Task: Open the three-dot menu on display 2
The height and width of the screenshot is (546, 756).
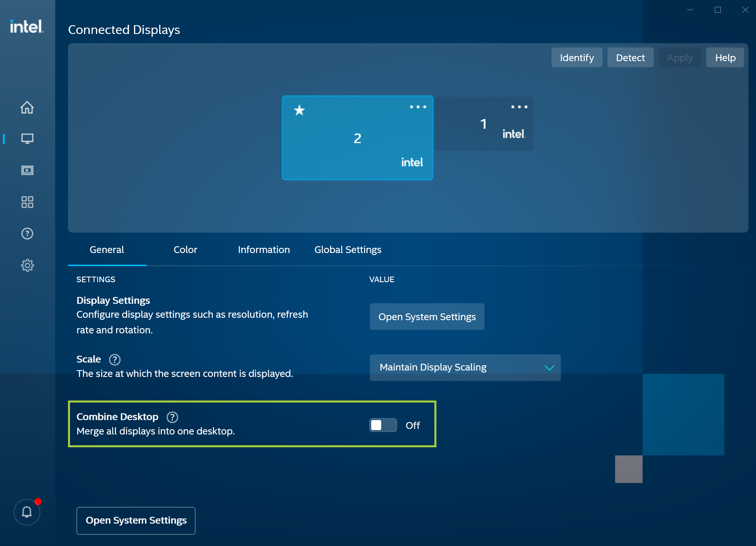Action: tap(418, 107)
